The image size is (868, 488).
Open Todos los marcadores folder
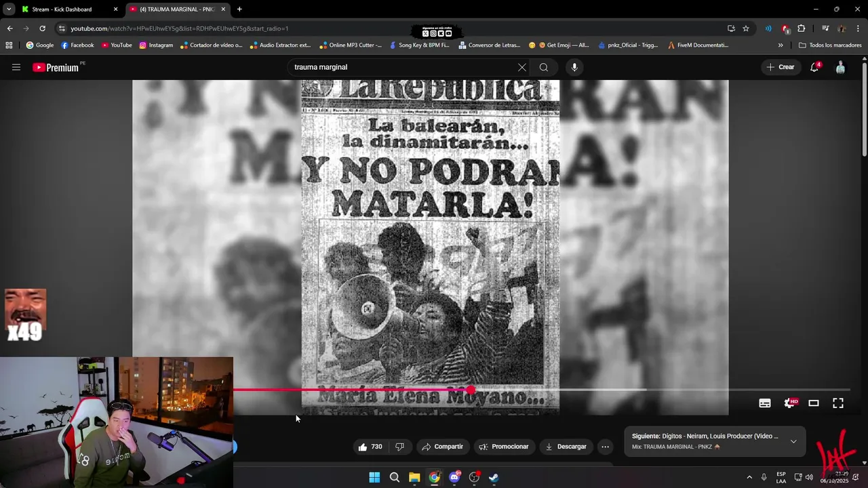tap(830, 45)
